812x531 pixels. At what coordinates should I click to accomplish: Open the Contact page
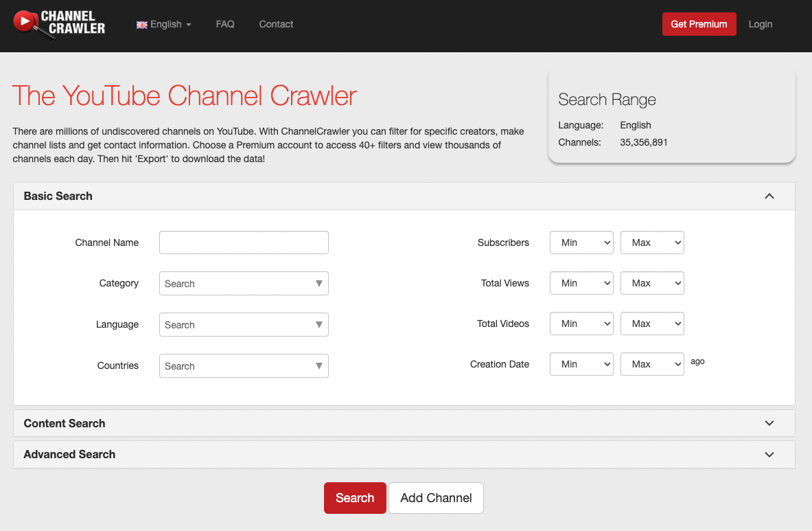click(276, 24)
